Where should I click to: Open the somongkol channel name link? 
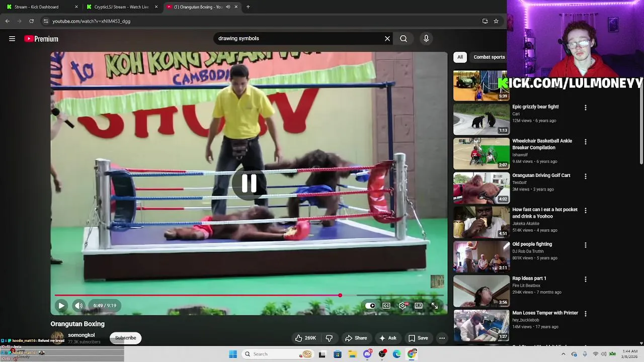(82, 335)
